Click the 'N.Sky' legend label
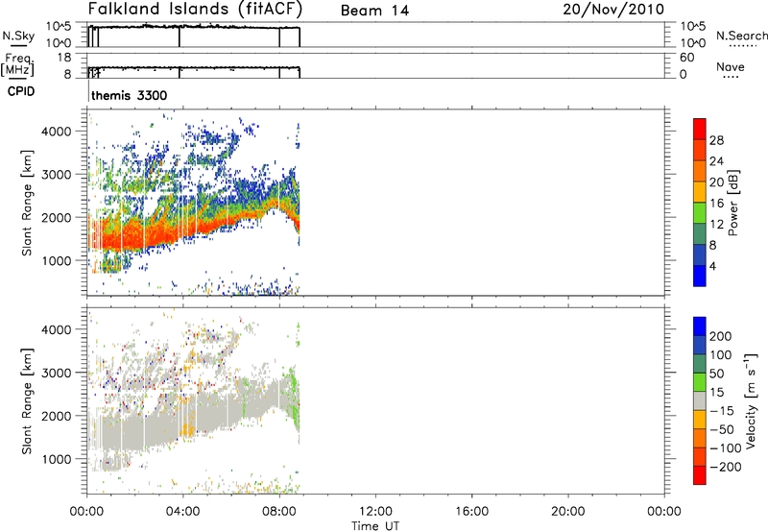This screenshot has width=768, height=532. click(18, 36)
